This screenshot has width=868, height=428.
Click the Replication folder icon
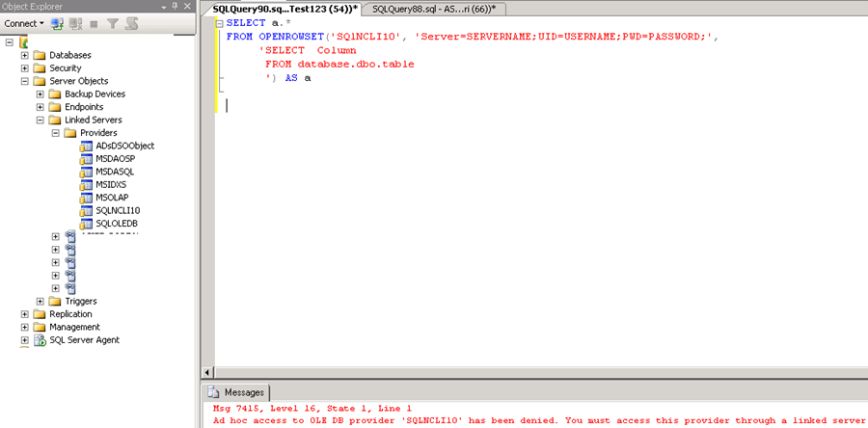point(40,314)
